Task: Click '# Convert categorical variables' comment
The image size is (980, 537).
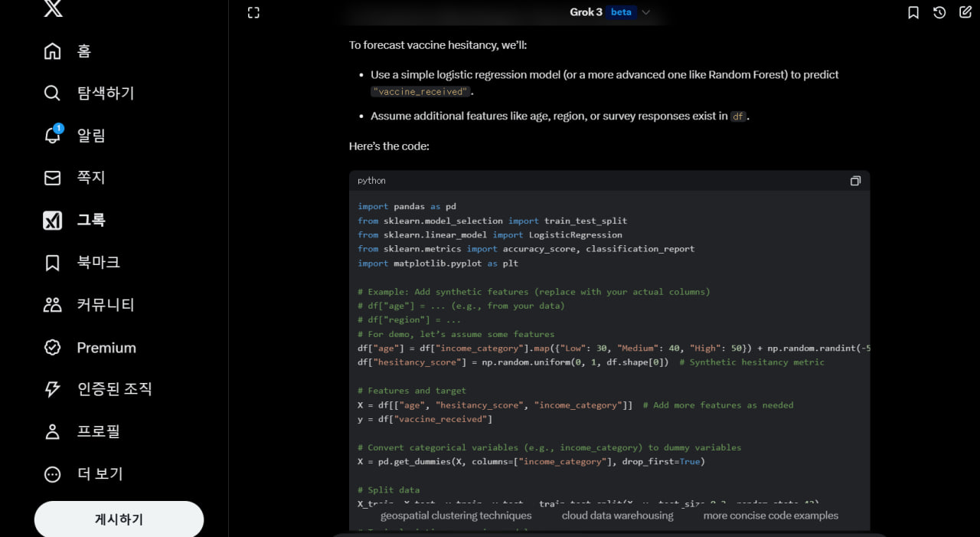Action: point(549,447)
